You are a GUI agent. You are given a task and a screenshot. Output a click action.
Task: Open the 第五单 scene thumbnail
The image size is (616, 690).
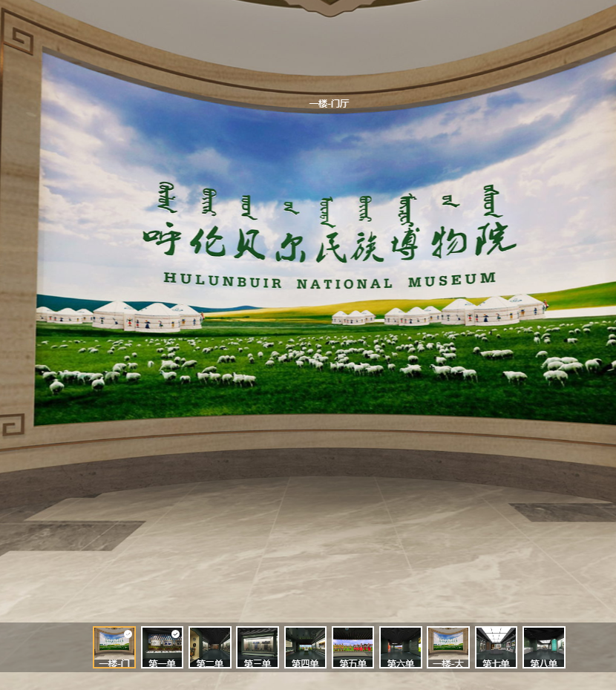[x=353, y=647]
